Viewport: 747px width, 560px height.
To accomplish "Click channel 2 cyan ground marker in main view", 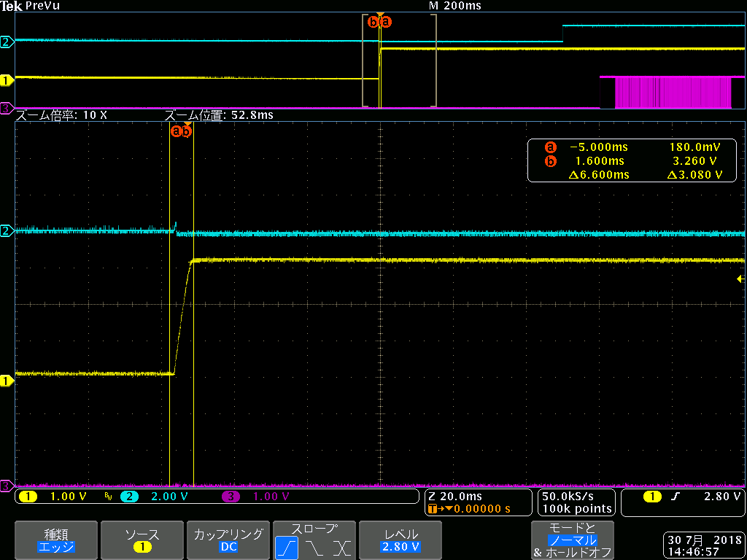I will click(x=7, y=230).
